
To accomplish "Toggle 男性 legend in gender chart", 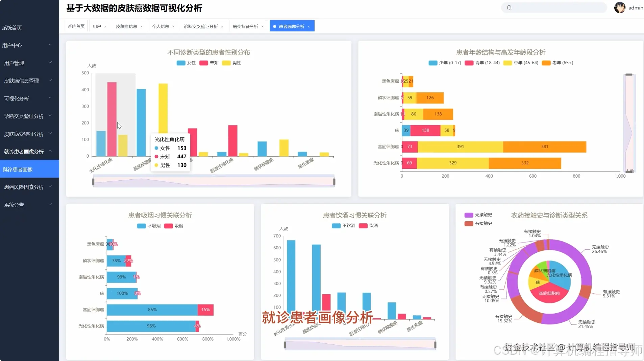I will pos(231,63).
